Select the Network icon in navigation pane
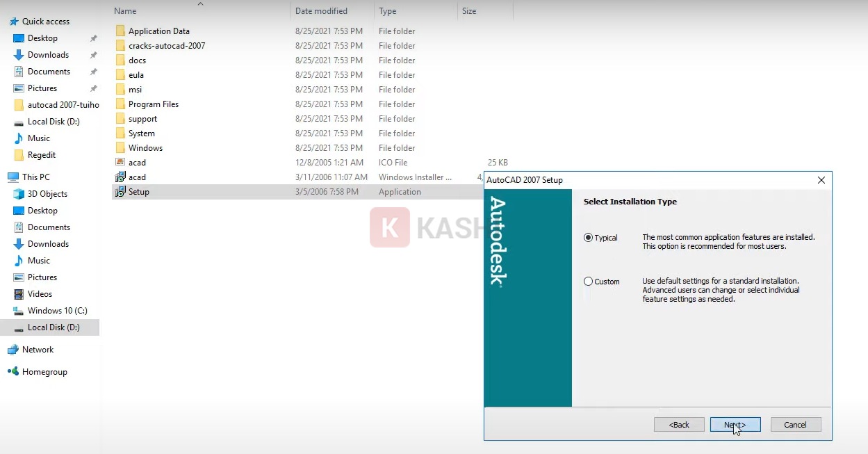 13,350
